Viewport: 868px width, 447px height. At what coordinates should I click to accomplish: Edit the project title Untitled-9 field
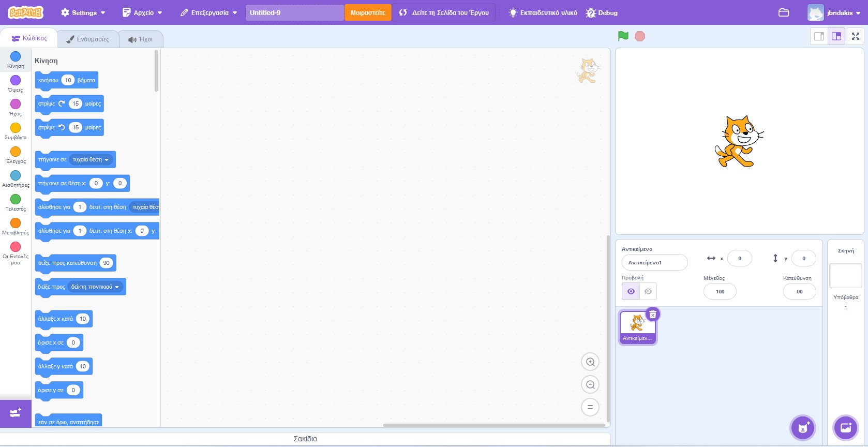pos(294,12)
